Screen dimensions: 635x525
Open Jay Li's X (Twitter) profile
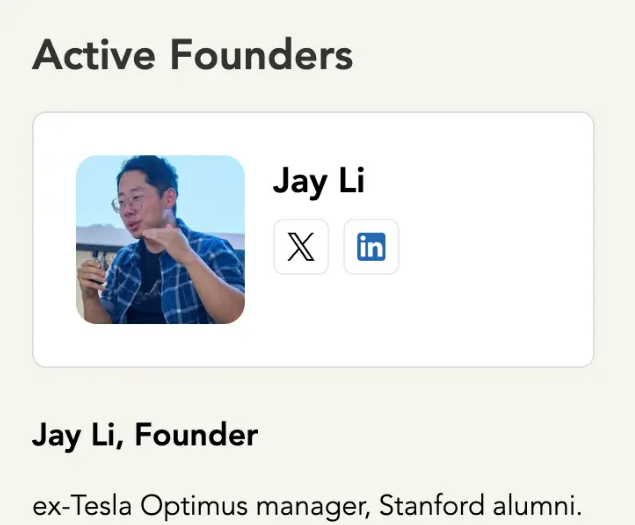300,247
